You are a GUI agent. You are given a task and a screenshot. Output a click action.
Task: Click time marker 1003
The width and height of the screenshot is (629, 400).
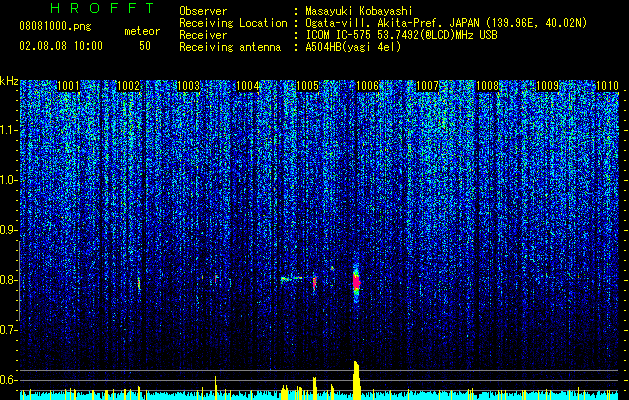pos(188,86)
